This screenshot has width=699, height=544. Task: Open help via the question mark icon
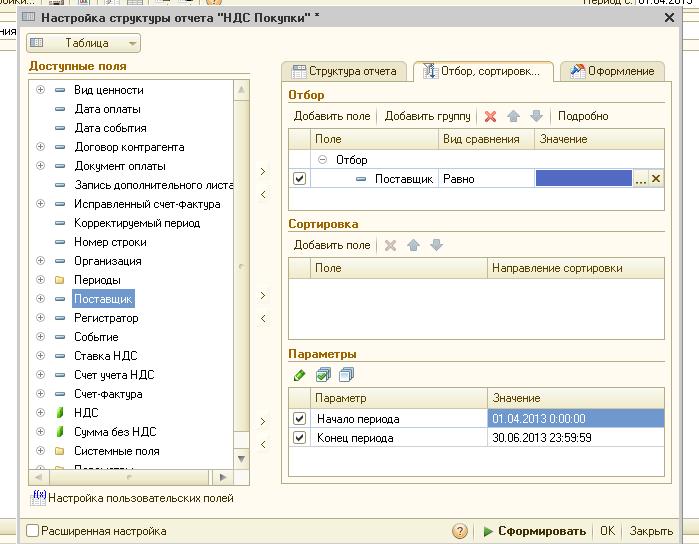(460, 531)
